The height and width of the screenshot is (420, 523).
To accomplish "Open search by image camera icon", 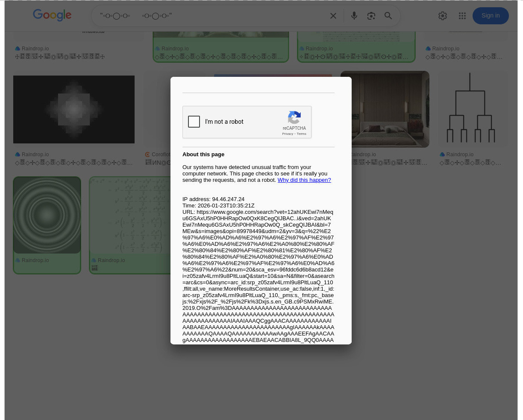I will (x=371, y=16).
